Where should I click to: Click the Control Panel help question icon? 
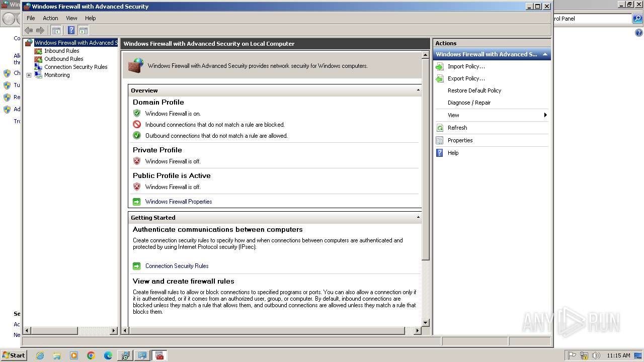(638, 33)
